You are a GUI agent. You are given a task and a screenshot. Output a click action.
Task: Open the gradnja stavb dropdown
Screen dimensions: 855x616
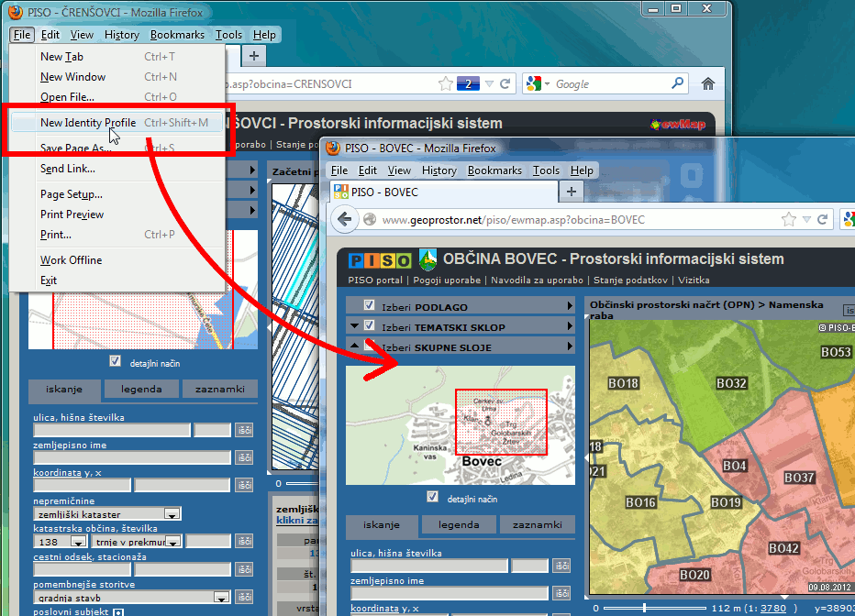pos(220,597)
